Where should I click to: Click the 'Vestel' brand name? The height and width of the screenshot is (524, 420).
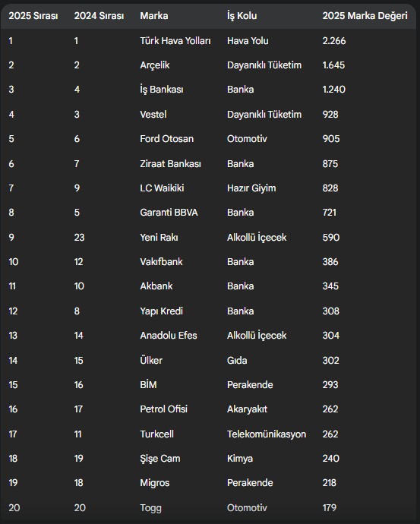(153, 114)
